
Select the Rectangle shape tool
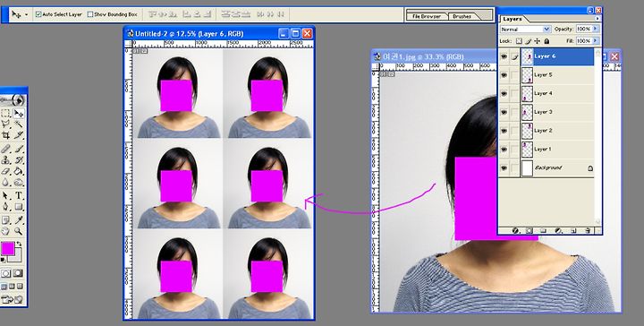(x=19, y=206)
